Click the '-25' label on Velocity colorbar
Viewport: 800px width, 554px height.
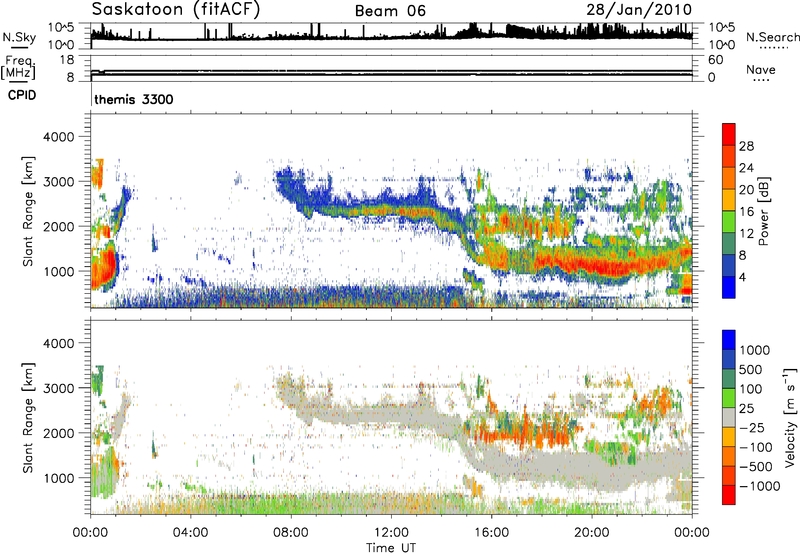pyautogui.click(x=752, y=428)
